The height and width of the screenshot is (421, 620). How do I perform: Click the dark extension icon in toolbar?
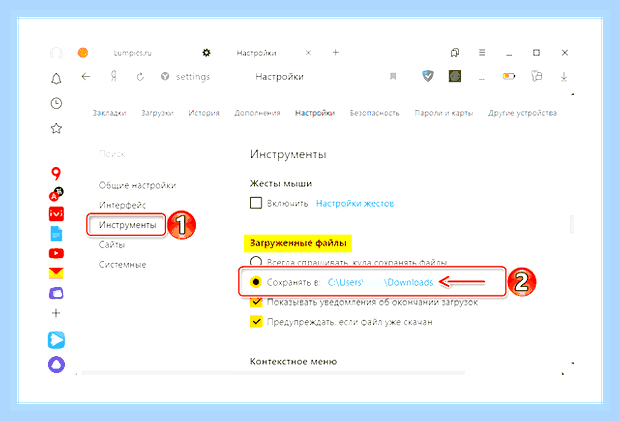pos(455,76)
